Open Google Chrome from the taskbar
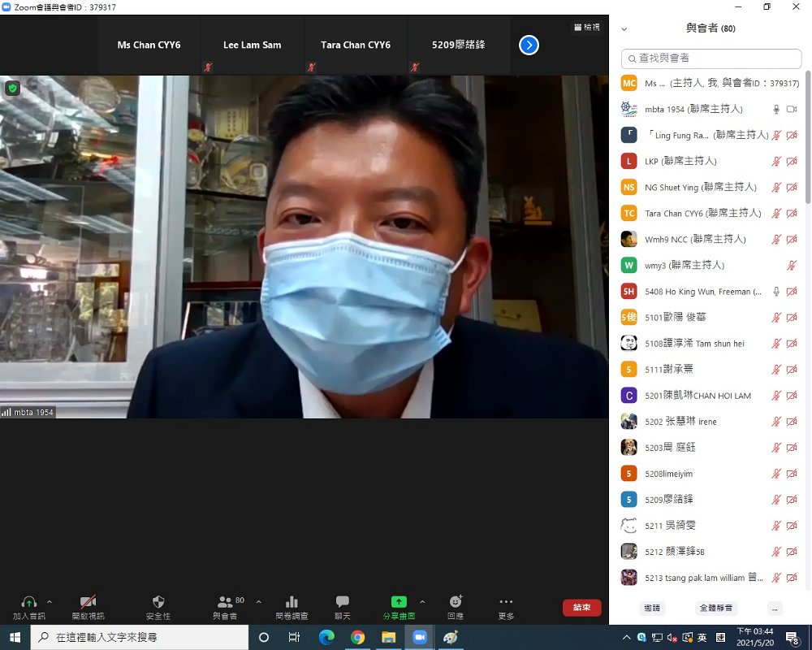Viewport: 812px width, 650px height. (x=357, y=637)
